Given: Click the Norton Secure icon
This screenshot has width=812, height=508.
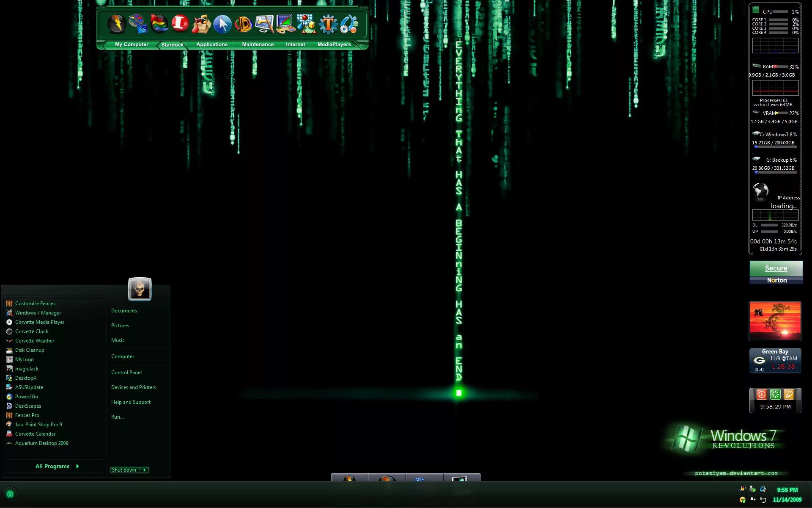Looking at the screenshot, I should click(776, 273).
